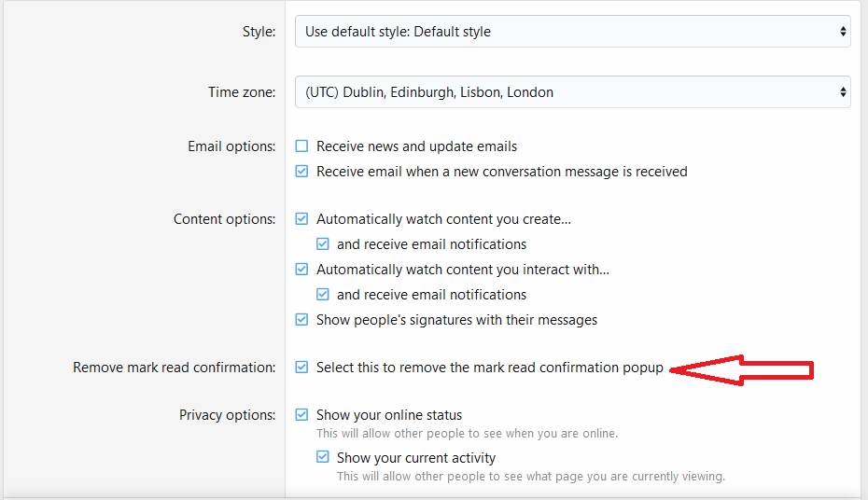Click the "Content options:" label

(224, 219)
